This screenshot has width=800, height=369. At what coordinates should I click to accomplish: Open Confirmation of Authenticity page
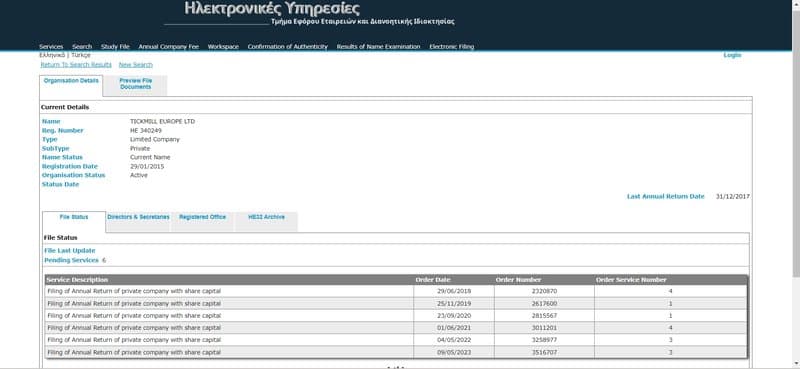click(287, 46)
